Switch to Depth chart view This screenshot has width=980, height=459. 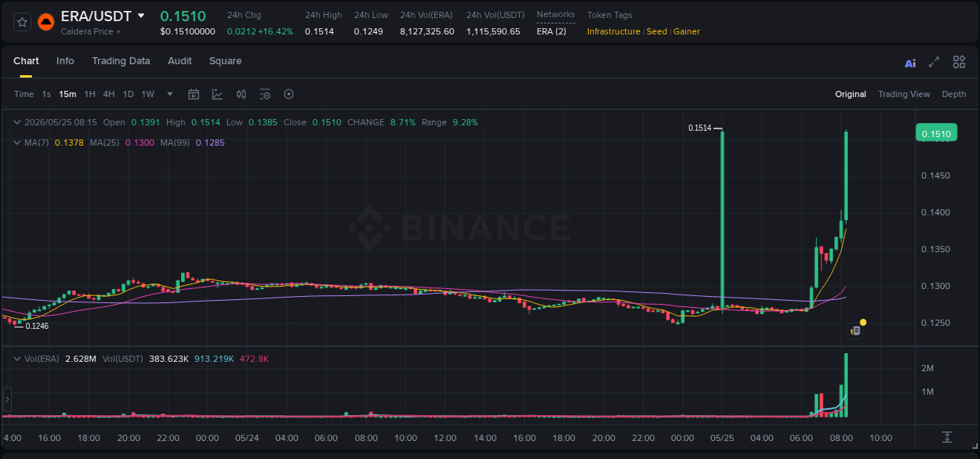tap(954, 94)
